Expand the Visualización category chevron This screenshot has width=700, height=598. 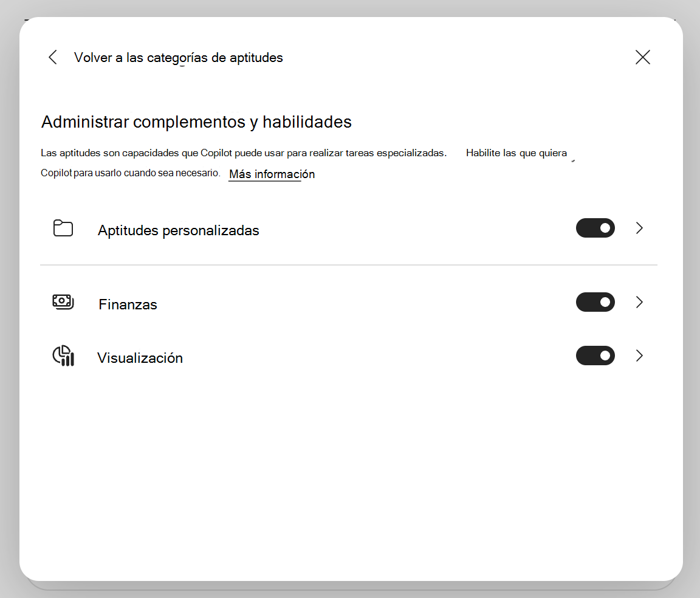(x=639, y=356)
